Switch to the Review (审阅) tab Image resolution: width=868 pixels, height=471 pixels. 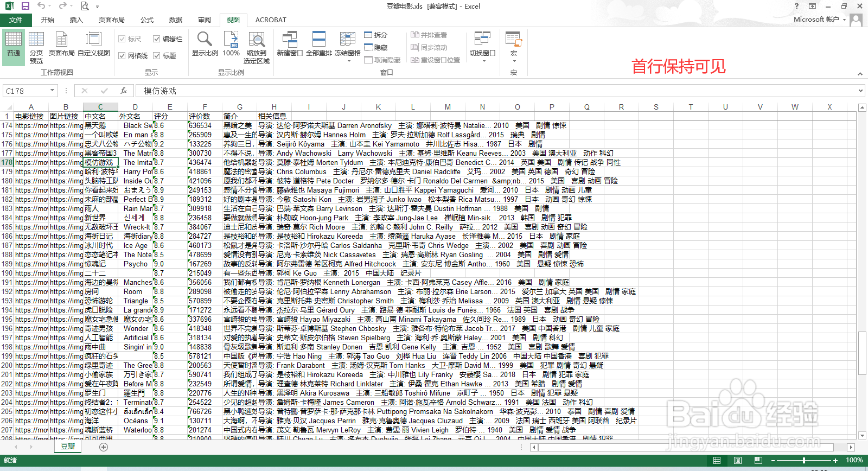(205, 20)
